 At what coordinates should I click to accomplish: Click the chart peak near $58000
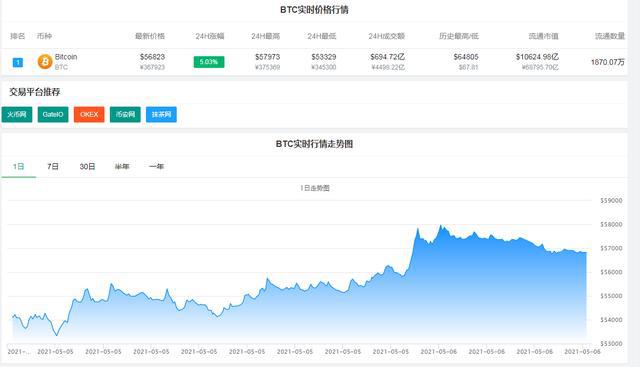(441, 226)
